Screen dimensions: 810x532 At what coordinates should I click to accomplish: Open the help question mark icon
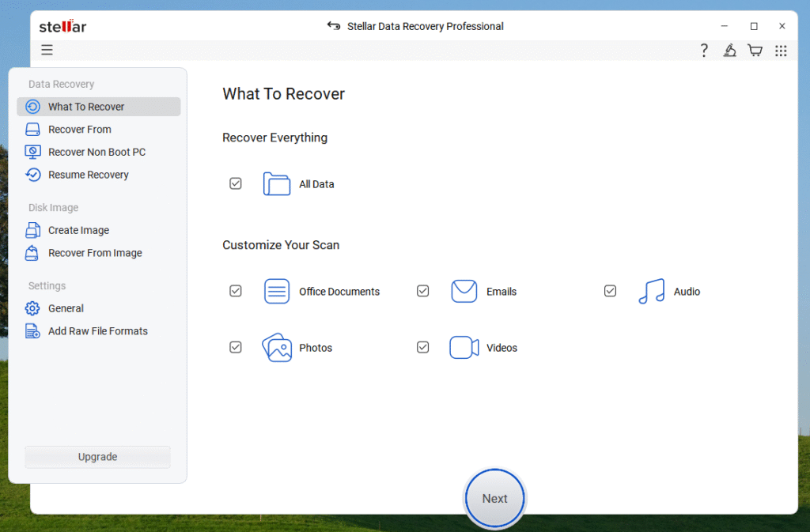point(704,51)
